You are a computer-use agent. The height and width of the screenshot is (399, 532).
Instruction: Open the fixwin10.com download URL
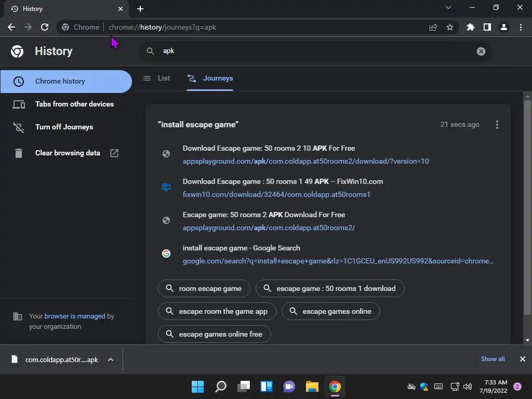click(276, 194)
